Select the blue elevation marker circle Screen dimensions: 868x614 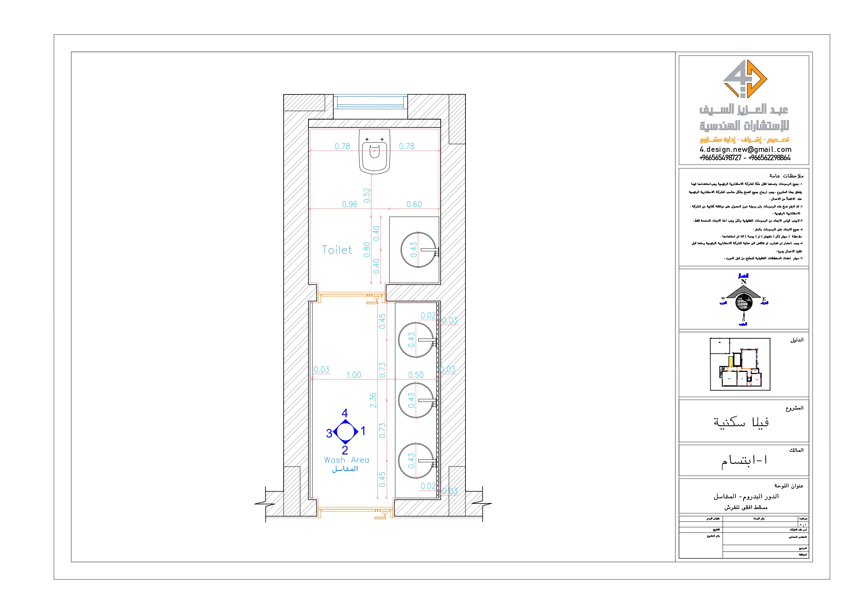(x=345, y=431)
